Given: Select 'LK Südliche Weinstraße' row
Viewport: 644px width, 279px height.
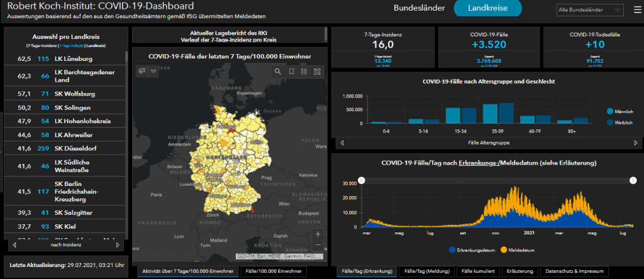Looking at the screenshot, I should coord(65,166).
